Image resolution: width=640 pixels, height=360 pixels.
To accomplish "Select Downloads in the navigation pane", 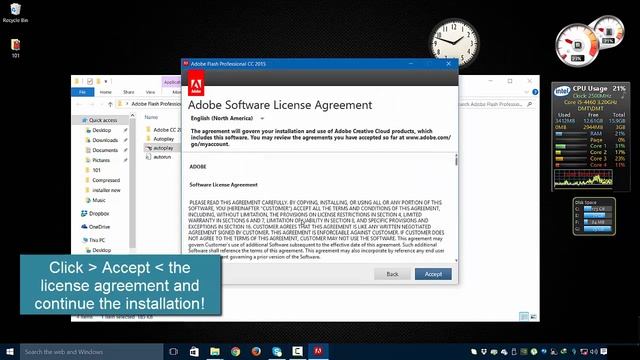I will pyautogui.click(x=105, y=140).
